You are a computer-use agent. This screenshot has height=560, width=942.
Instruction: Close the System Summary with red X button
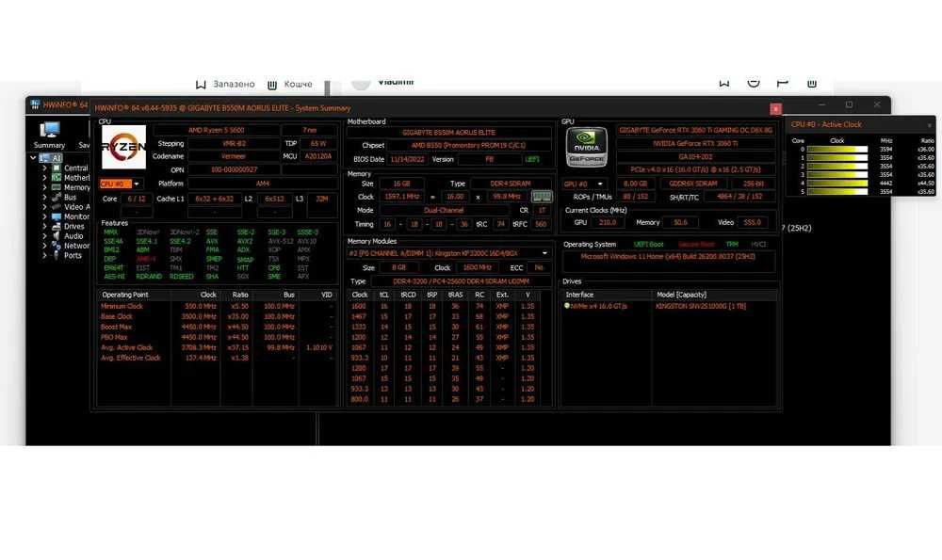pos(775,108)
